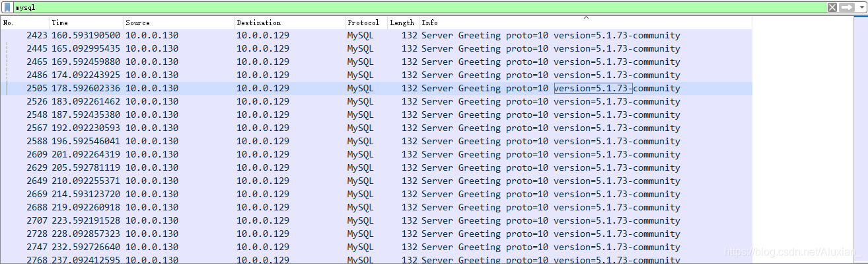Sort by the Time column header
This screenshot has width=868, height=264.
pyautogui.click(x=86, y=22)
